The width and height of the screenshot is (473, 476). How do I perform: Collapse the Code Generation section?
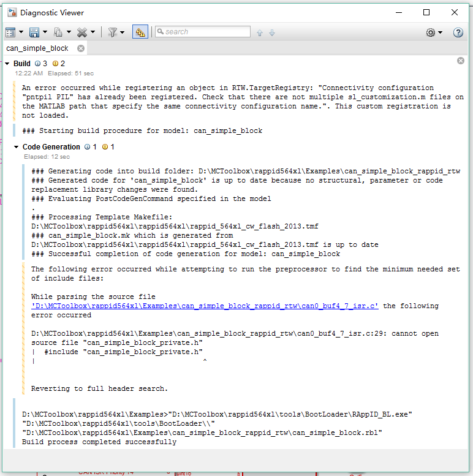[17, 147]
